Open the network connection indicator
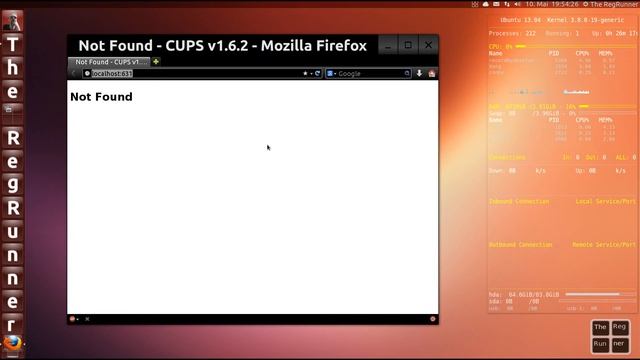Screen dimensions: 640x360 pos(507,4)
